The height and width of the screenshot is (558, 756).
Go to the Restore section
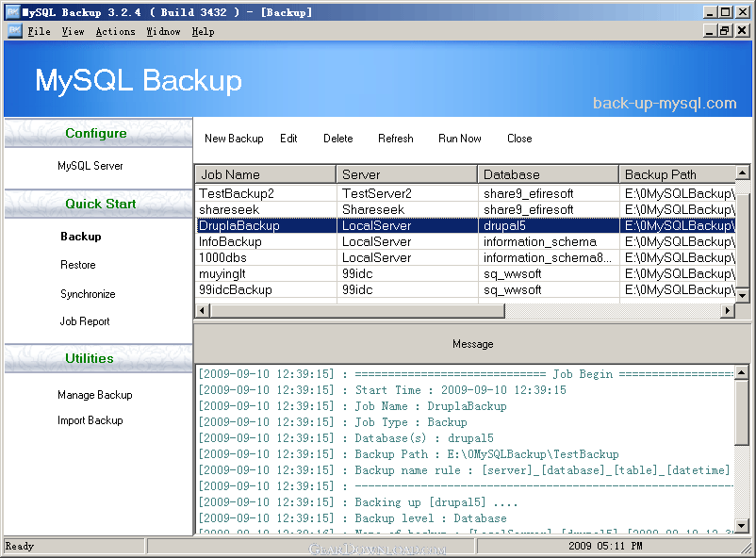tap(78, 265)
